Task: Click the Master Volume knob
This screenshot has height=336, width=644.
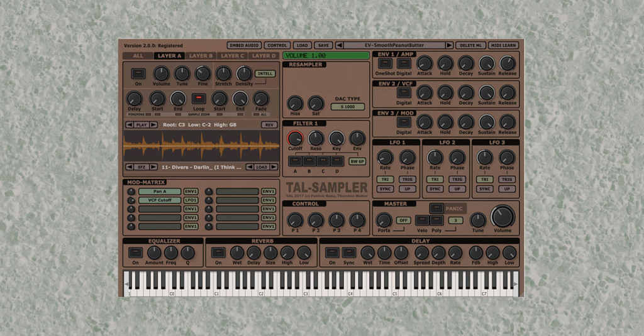Action: 502,216
